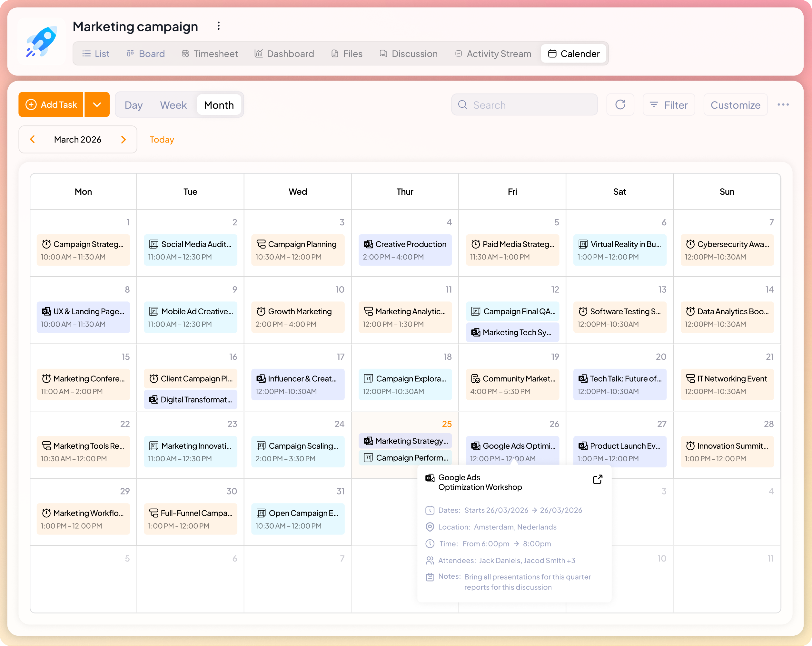Click the highlighted date 25

(x=447, y=424)
